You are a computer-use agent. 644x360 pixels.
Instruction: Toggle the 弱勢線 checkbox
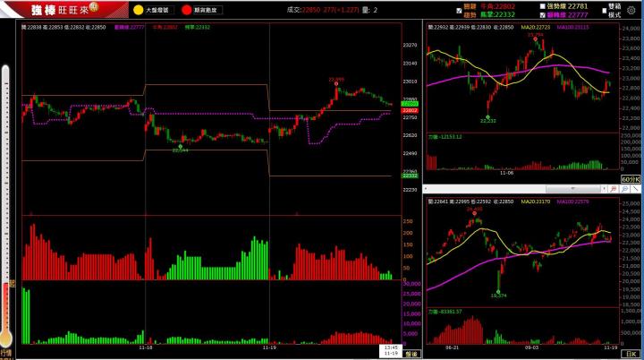(x=542, y=14)
